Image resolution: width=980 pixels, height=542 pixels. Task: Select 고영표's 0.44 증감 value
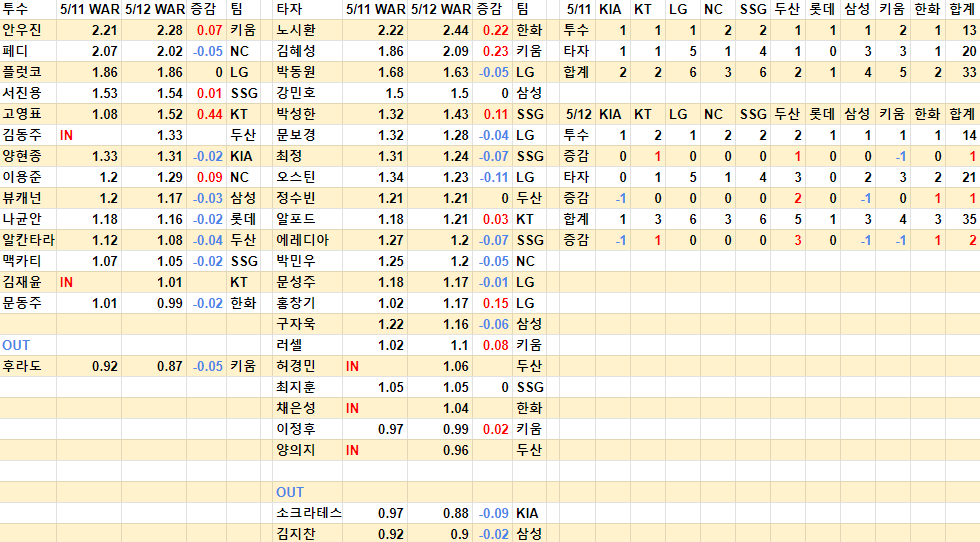(x=210, y=114)
